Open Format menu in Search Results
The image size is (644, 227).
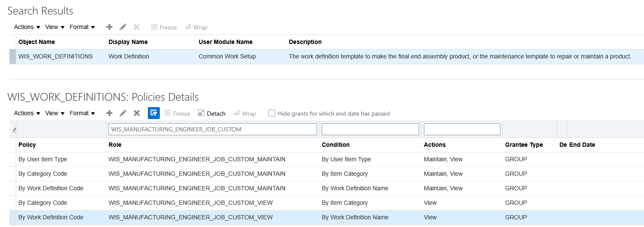(82, 27)
